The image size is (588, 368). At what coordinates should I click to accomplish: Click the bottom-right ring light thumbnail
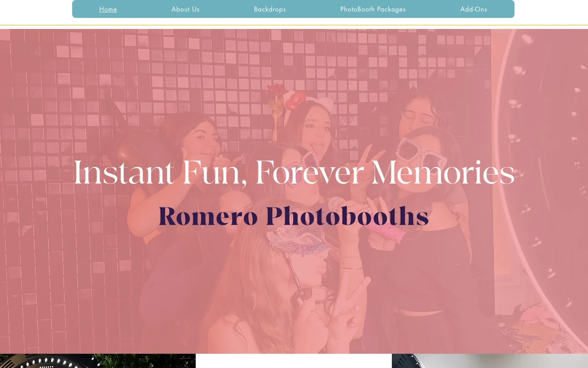(490, 361)
